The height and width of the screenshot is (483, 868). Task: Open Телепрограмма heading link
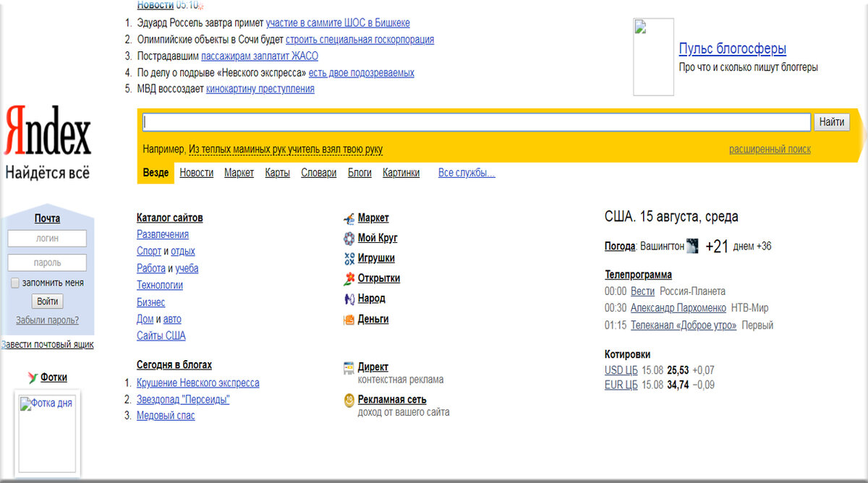click(638, 275)
